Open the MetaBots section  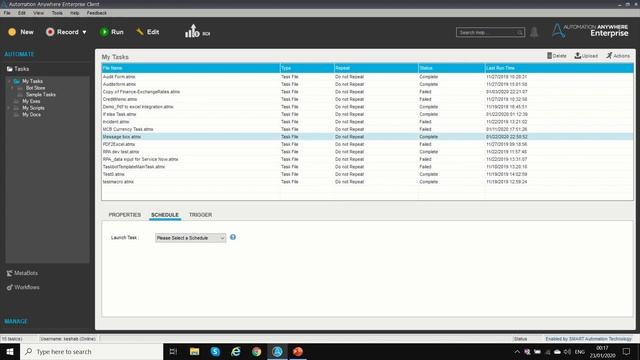(22, 273)
